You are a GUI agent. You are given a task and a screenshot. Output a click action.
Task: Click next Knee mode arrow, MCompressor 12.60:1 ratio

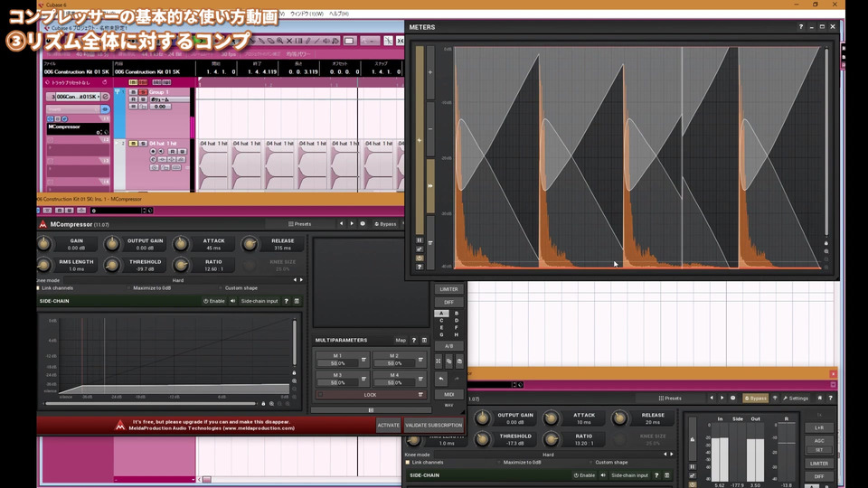301,280
